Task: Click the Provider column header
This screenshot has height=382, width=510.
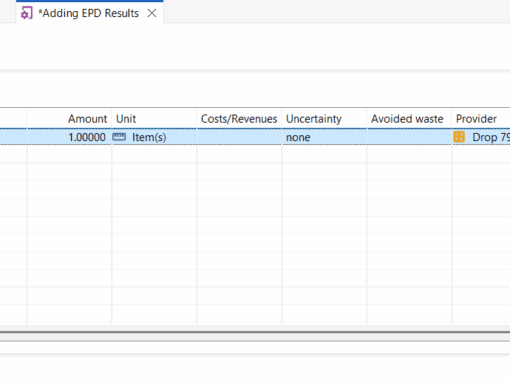Action: tap(481, 119)
